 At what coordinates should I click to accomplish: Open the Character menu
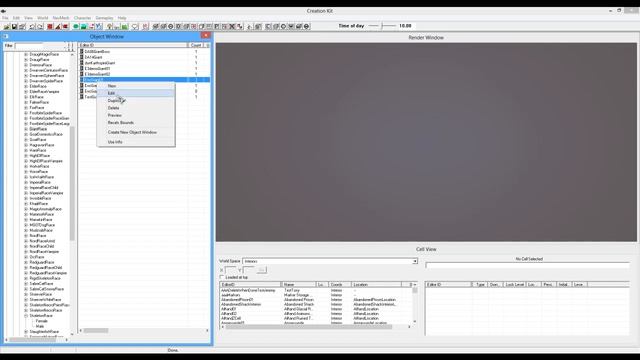click(82, 18)
